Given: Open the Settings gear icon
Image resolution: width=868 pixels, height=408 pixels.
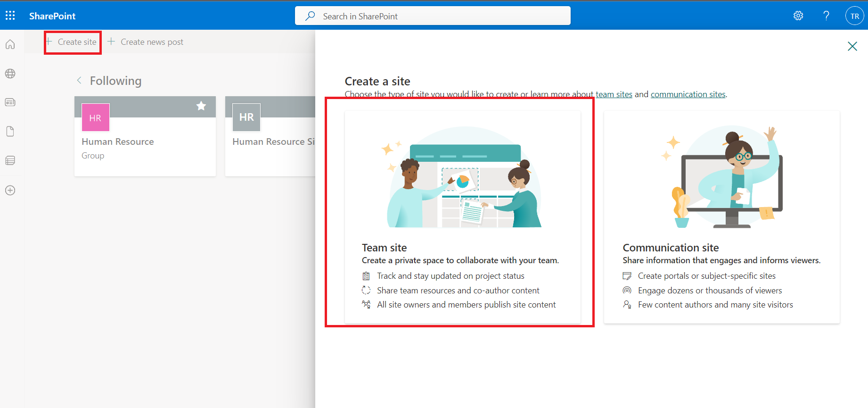Looking at the screenshot, I should (x=798, y=16).
